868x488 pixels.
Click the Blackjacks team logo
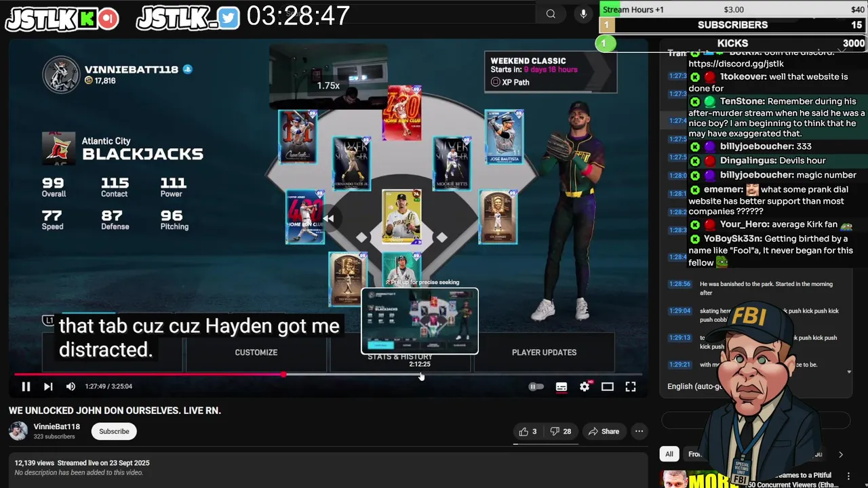(x=58, y=148)
